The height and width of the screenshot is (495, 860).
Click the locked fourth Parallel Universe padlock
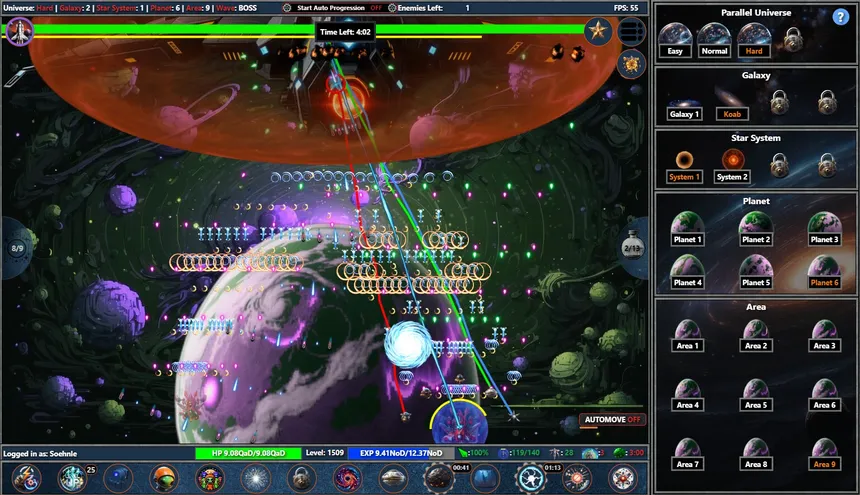[x=793, y=39]
